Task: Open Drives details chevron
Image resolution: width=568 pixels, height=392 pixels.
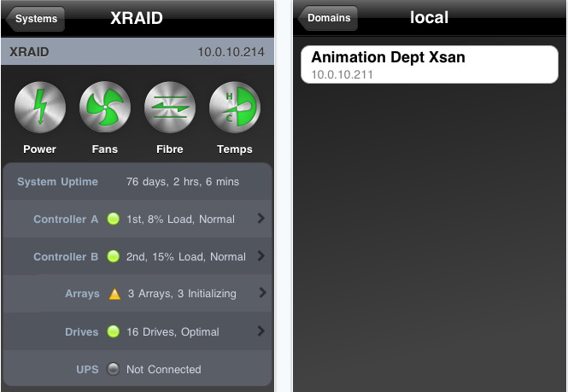Action: click(x=261, y=331)
